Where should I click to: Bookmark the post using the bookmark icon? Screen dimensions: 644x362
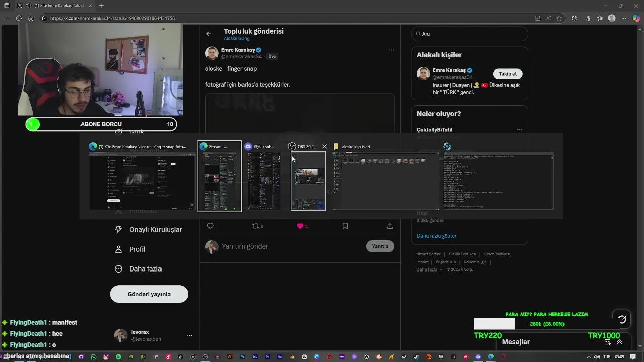click(x=345, y=226)
